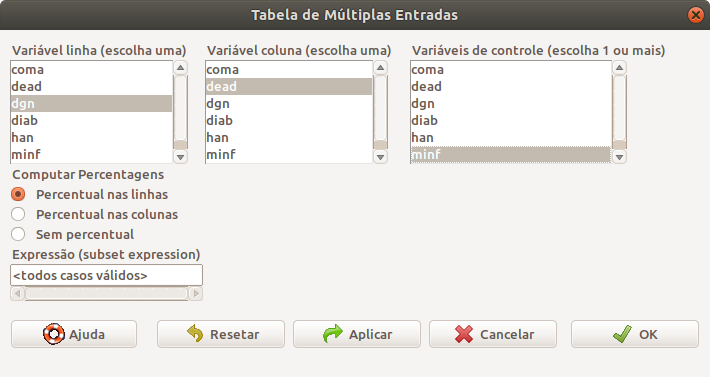Image resolution: width=710 pixels, height=377 pixels.
Task: Click the lifebuoy Ajuda help button
Action: 74,334
